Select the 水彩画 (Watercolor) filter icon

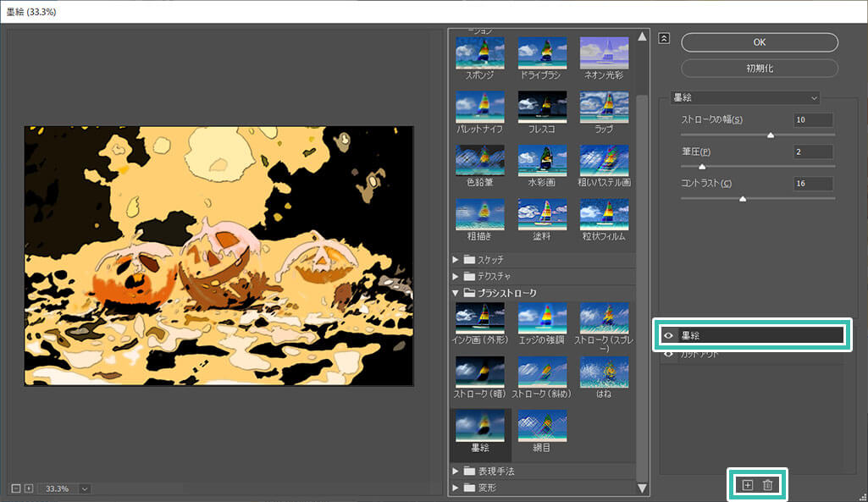click(x=542, y=163)
